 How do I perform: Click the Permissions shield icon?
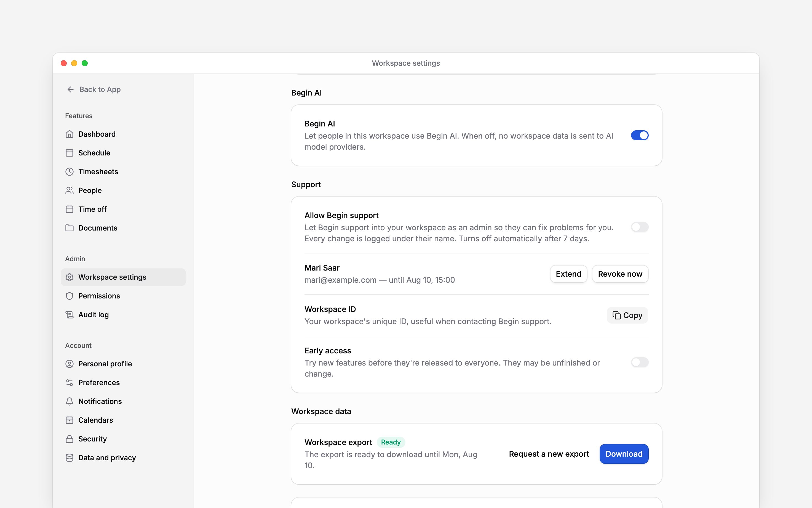pos(70,296)
